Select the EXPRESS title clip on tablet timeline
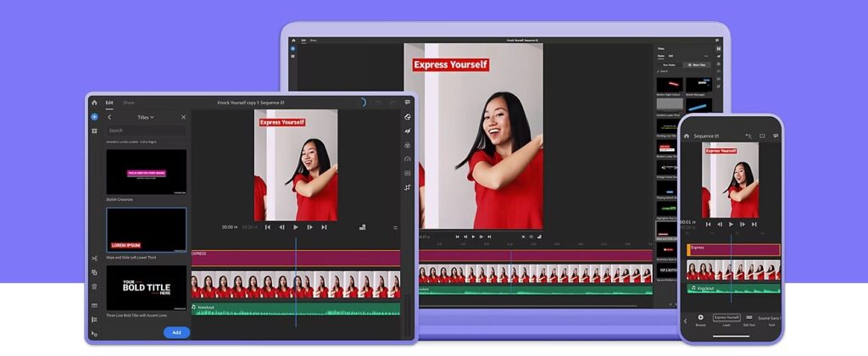This screenshot has width=868, height=356. pos(296,259)
